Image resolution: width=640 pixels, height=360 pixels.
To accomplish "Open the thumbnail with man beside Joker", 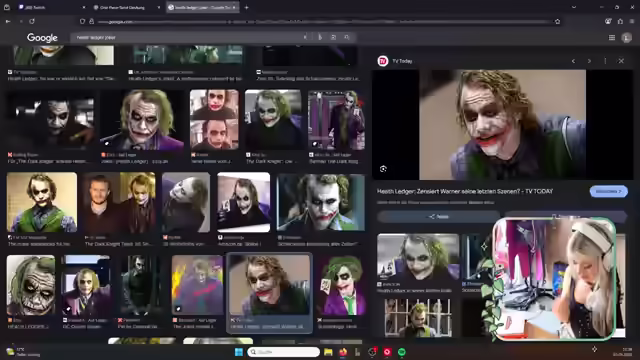I will 120,202.
